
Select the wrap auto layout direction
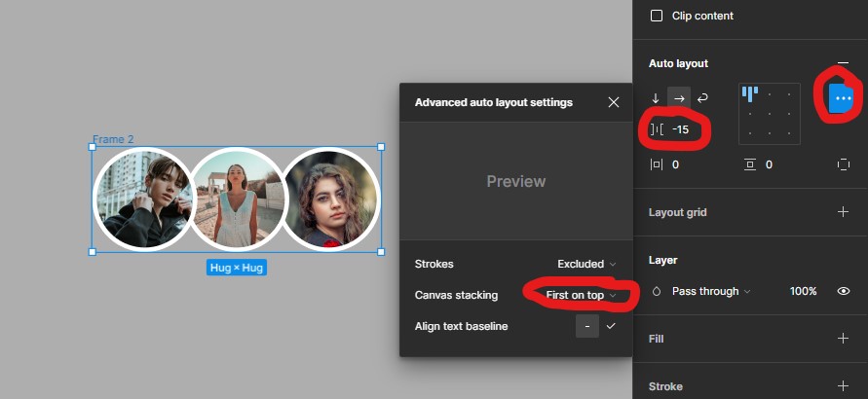[702, 98]
